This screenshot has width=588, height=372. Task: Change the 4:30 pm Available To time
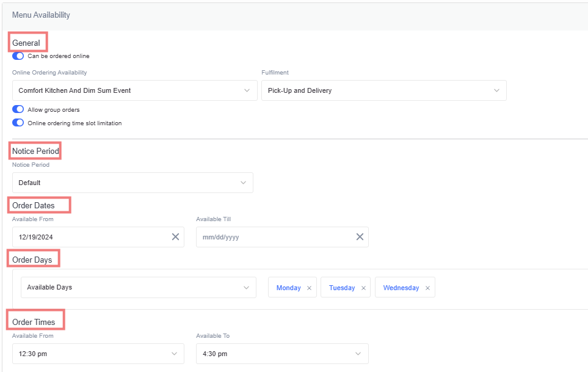282,354
